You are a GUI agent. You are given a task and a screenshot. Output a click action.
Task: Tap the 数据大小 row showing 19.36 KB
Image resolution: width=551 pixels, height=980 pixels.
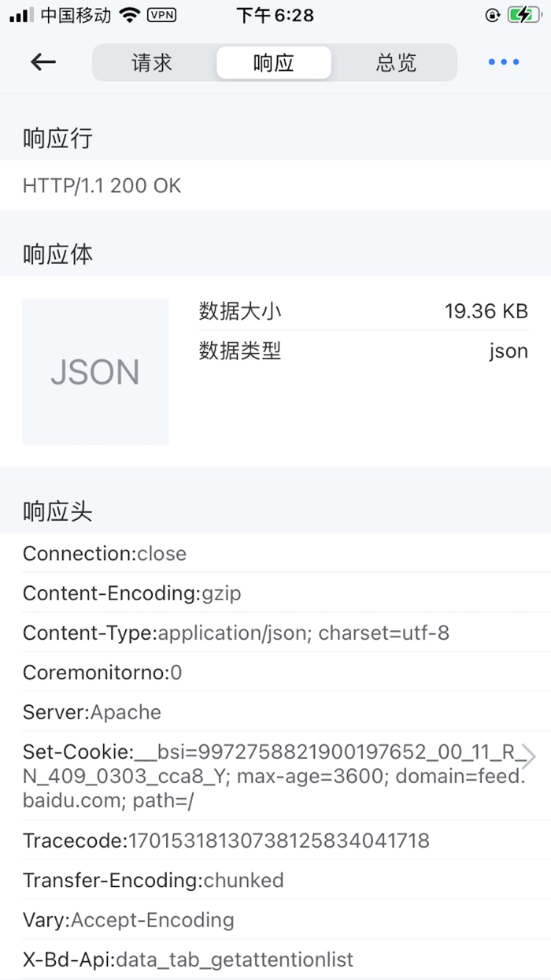point(362,311)
